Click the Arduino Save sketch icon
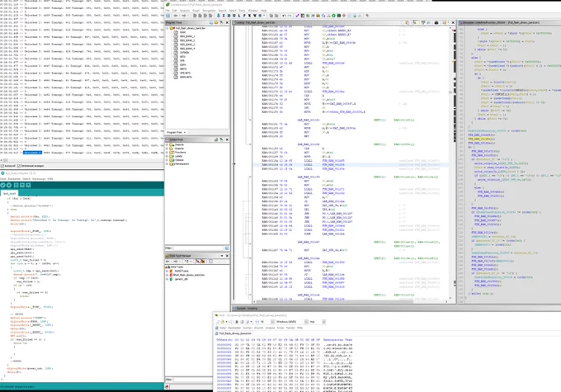This screenshot has height=392, width=561. click(x=28, y=185)
